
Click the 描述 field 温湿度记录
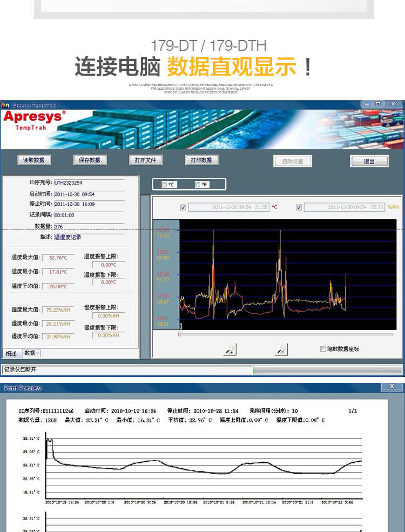tap(89, 237)
